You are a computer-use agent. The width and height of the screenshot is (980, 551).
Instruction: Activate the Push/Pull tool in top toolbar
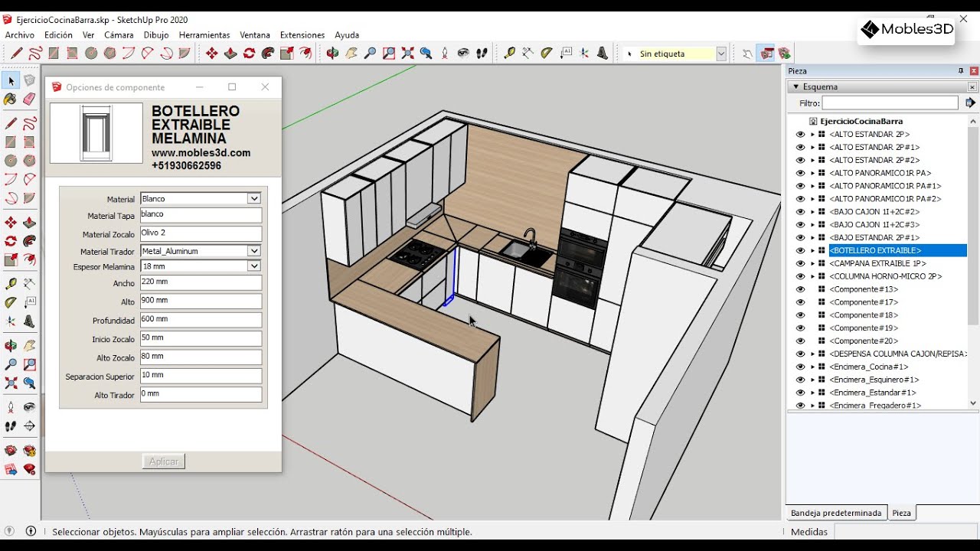point(230,54)
